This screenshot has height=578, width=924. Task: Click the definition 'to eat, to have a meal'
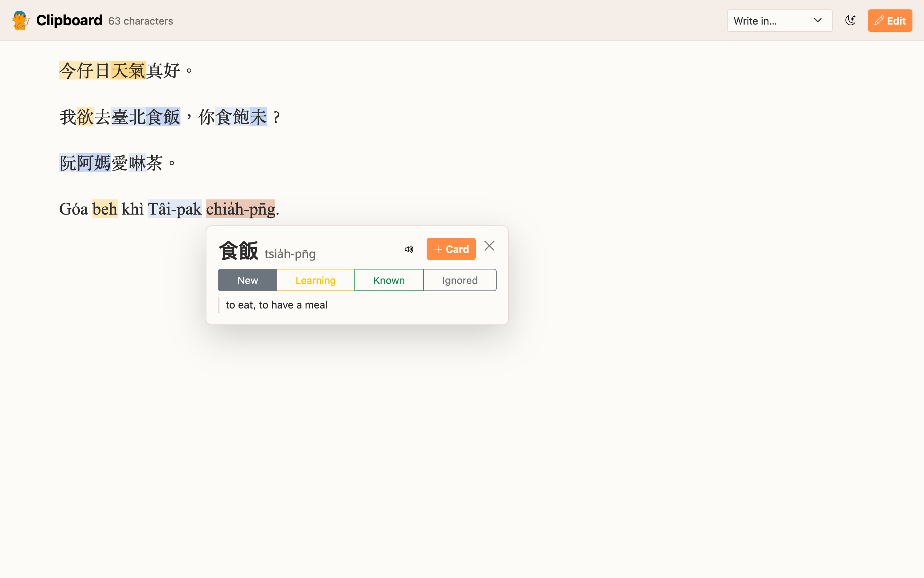point(276,305)
